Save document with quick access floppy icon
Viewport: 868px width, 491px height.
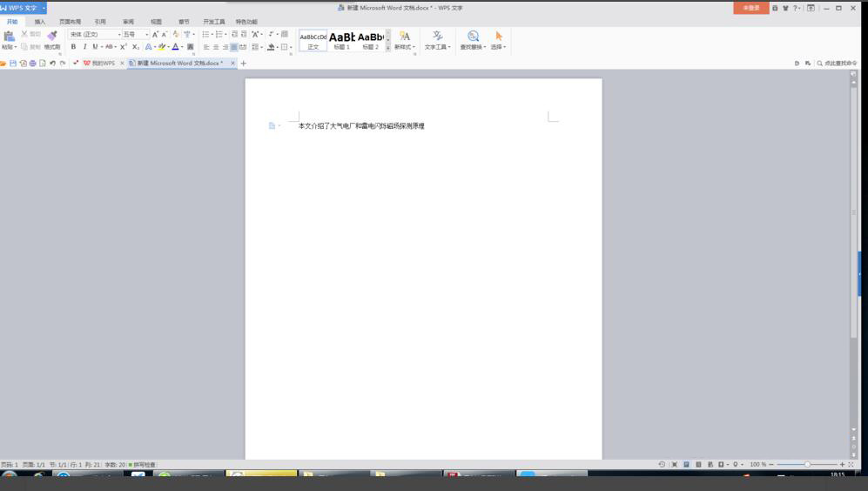click(x=13, y=63)
